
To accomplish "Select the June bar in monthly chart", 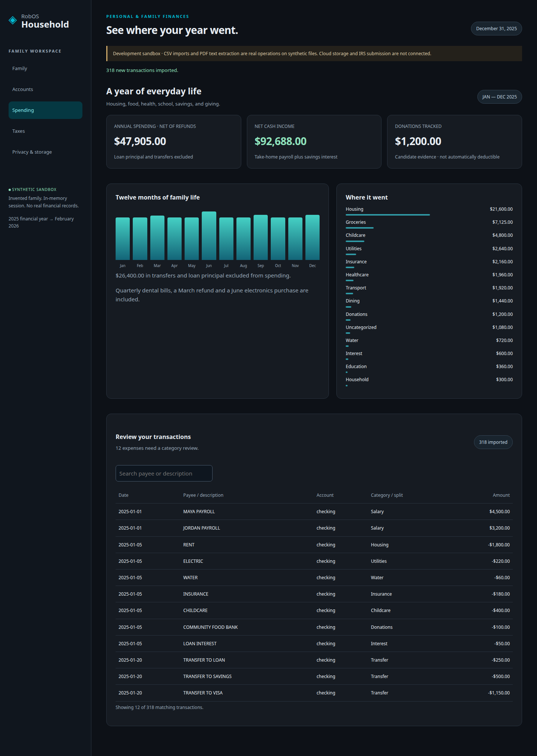I will [209, 236].
